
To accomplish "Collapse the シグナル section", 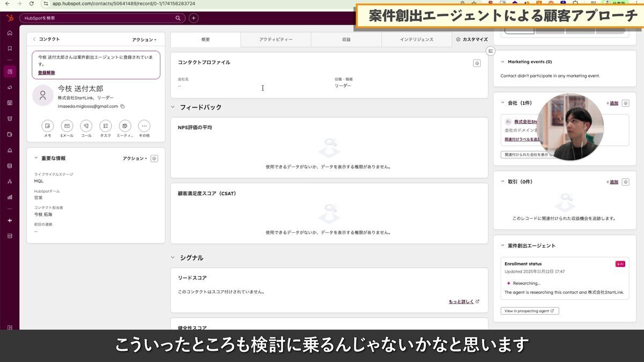I will tap(173, 257).
